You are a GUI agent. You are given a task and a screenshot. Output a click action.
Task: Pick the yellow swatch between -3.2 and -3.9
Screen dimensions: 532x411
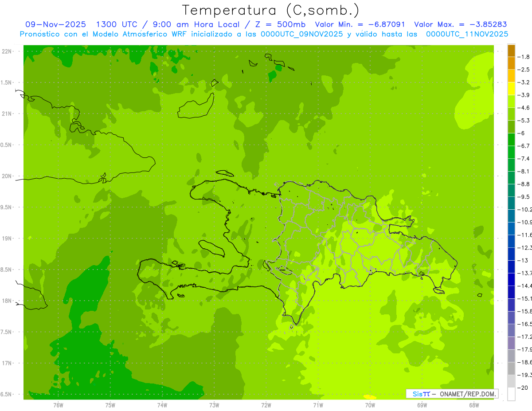coord(511,89)
